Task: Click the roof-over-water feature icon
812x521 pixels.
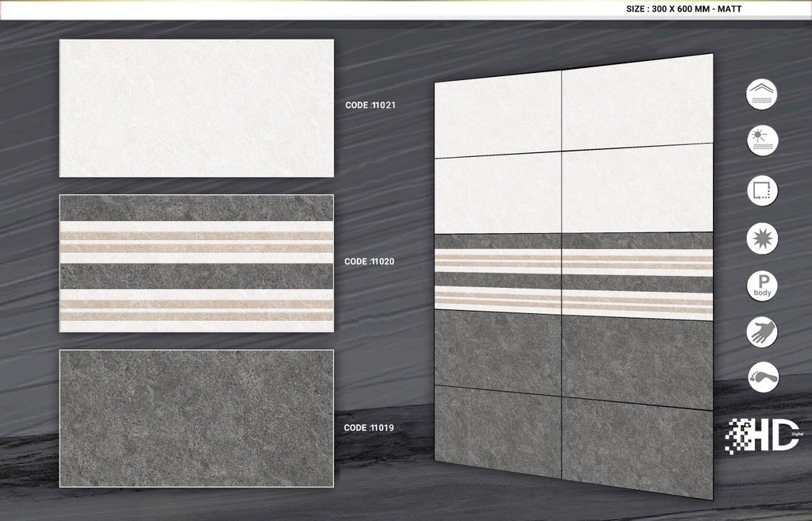Action: pos(762,94)
